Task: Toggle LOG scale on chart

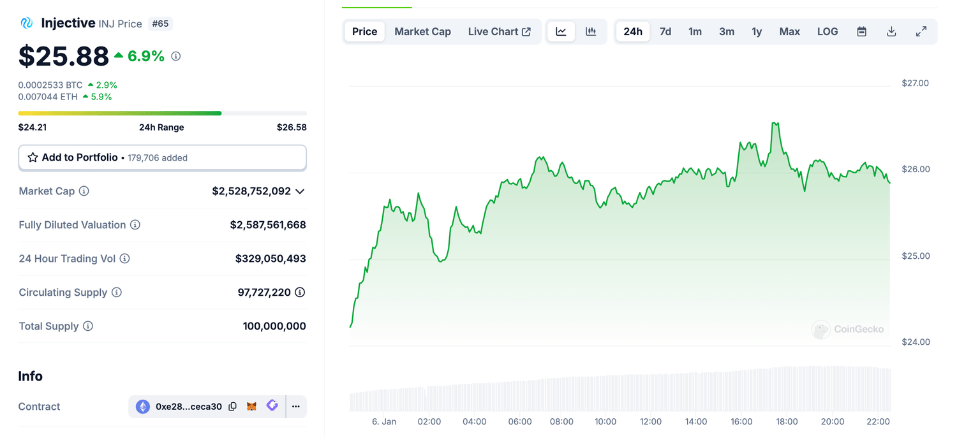Action: click(x=828, y=31)
